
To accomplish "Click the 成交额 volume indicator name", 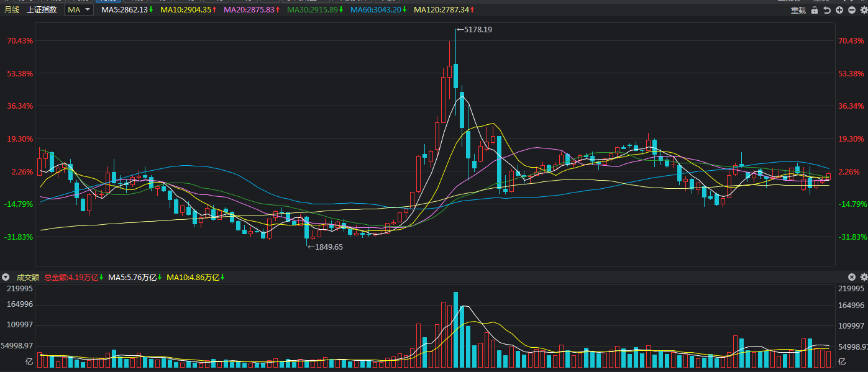I will tap(27, 277).
